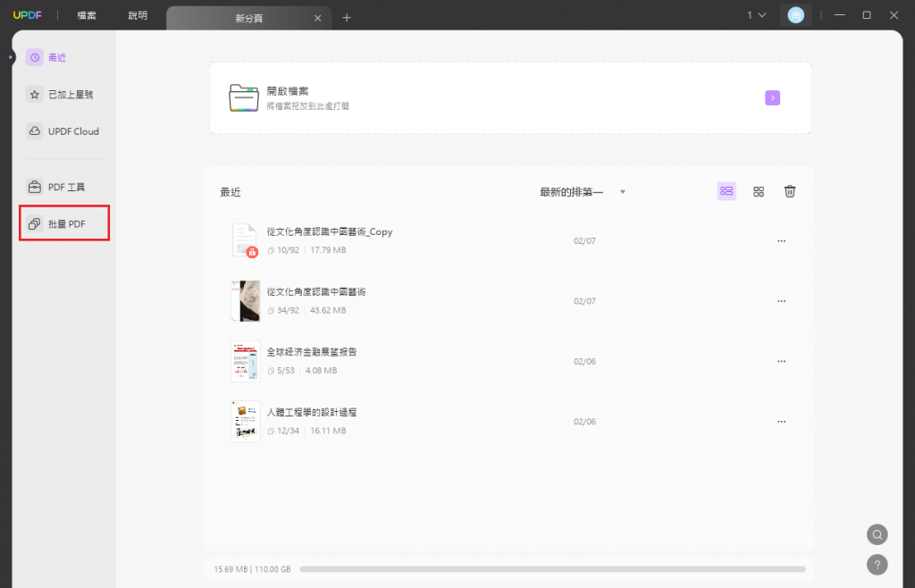The image size is (915, 588).
Task: Click the thumbnail of 人體工程學的設計過程
Action: click(246, 421)
